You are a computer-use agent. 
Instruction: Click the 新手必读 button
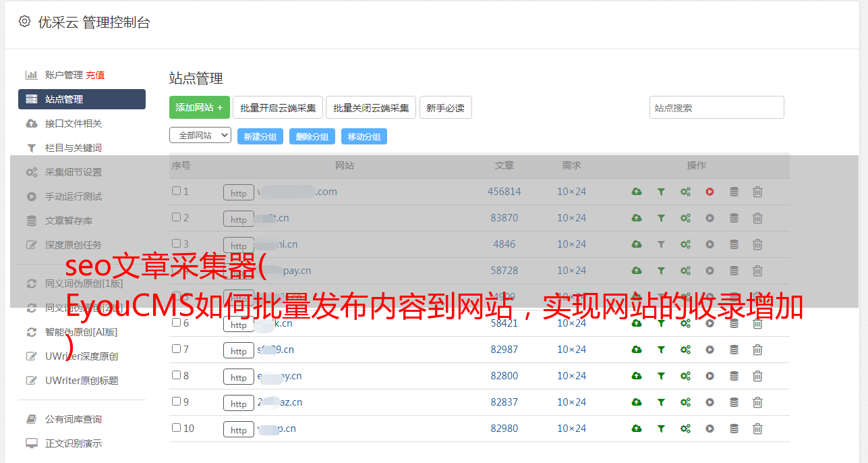point(446,107)
